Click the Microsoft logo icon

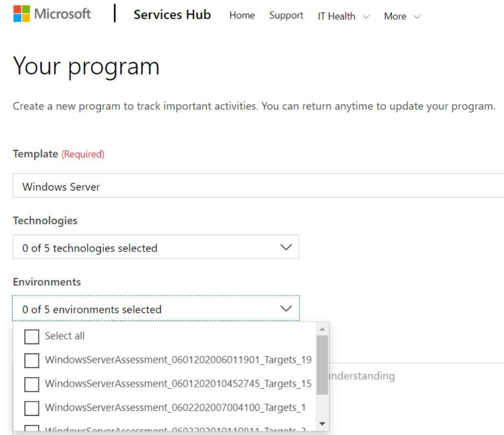(21, 14)
